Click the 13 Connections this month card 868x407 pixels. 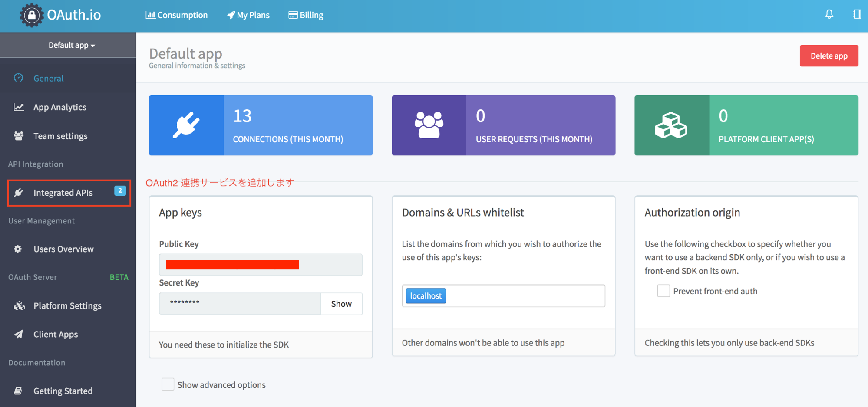pos(261,125)
